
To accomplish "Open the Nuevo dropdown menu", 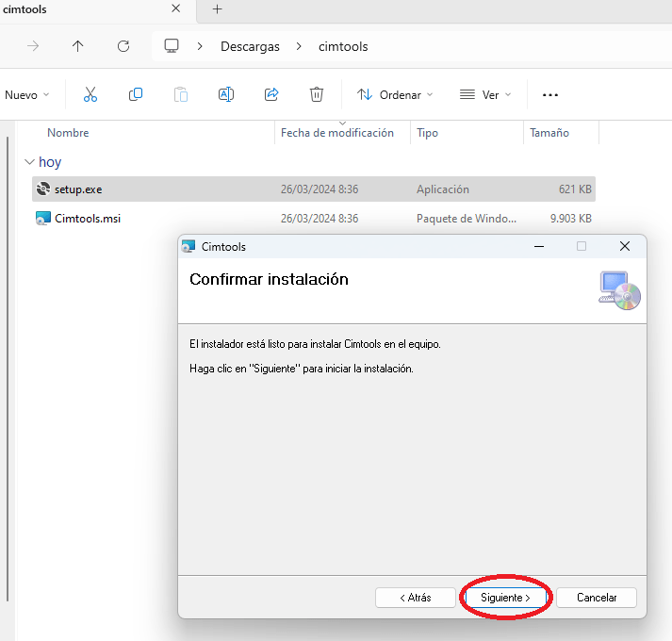I will [27, 95].
